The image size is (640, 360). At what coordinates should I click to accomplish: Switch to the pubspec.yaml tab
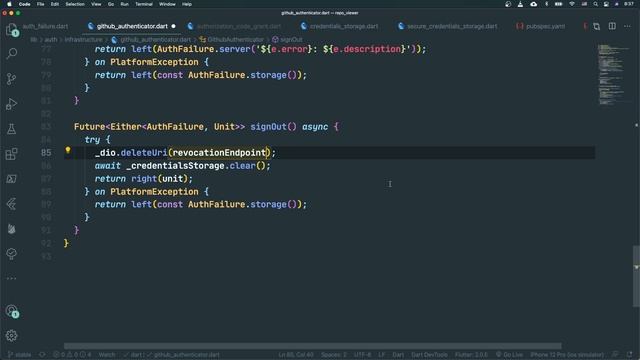pyautogui.click(x=545, y=26)
